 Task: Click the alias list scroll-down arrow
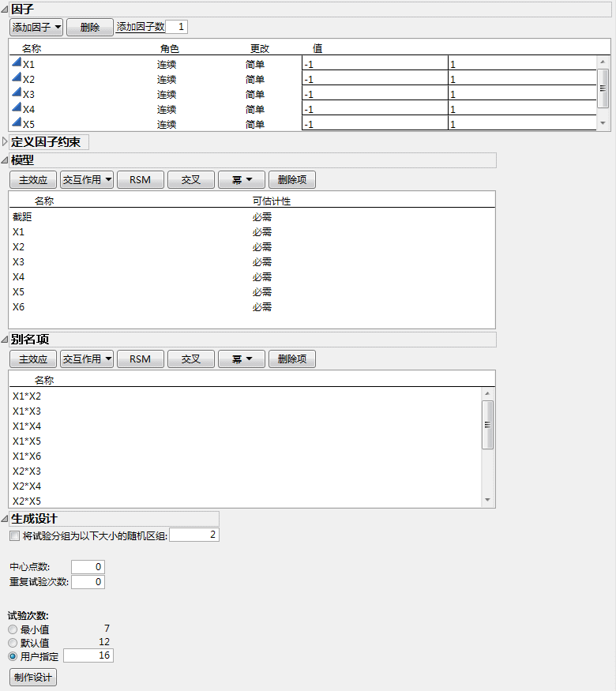[487, 500]
